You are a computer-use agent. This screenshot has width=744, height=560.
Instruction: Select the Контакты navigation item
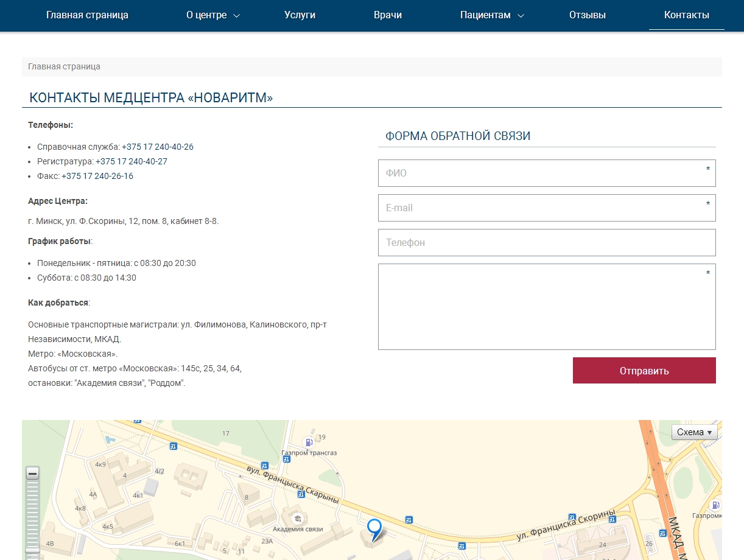[x=686, y=15]
